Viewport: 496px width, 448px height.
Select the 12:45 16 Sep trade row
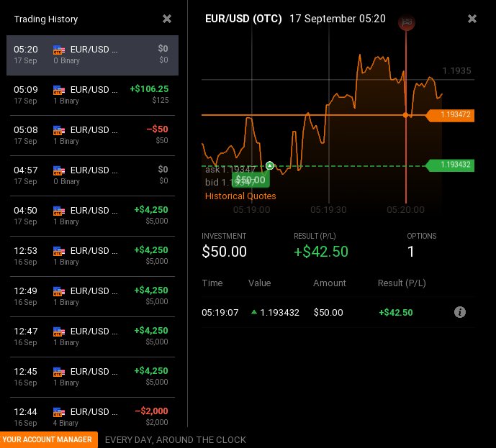pyautogui.click(x=92, y=378)
